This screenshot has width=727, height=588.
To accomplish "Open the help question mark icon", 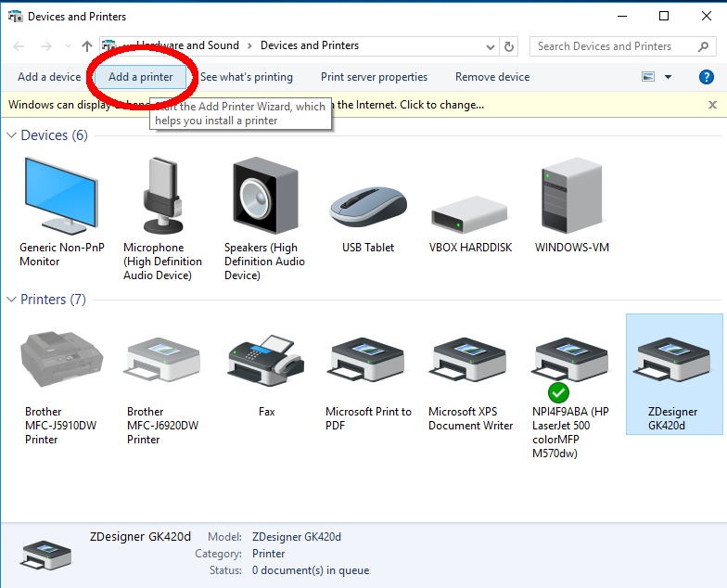I will [x=707, y=77].
